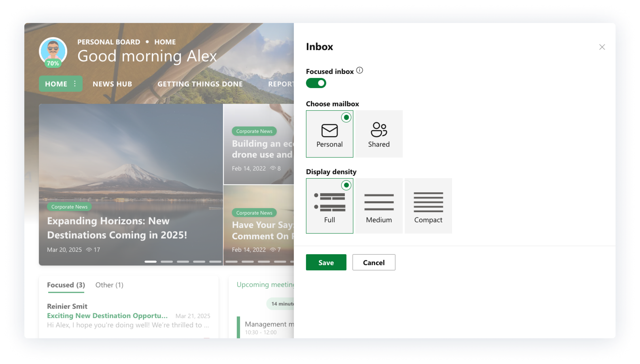
Task: Select the Personal mailbox option
Action: [329, 134]
